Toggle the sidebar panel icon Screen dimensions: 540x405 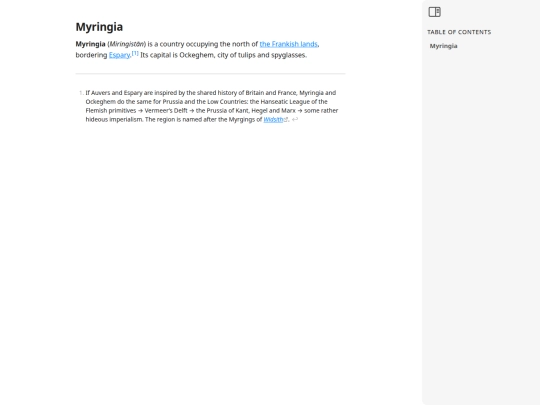tap(434, 12)
